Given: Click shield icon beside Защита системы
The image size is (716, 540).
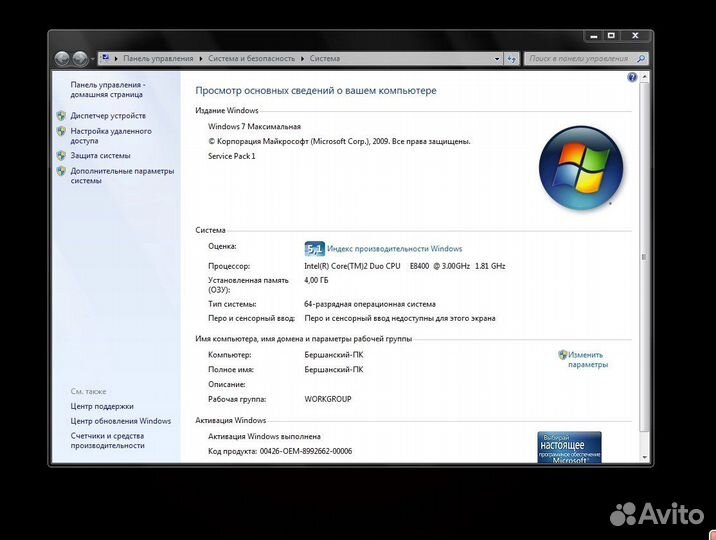Looking at the screenshot, I should pos(61,156).
